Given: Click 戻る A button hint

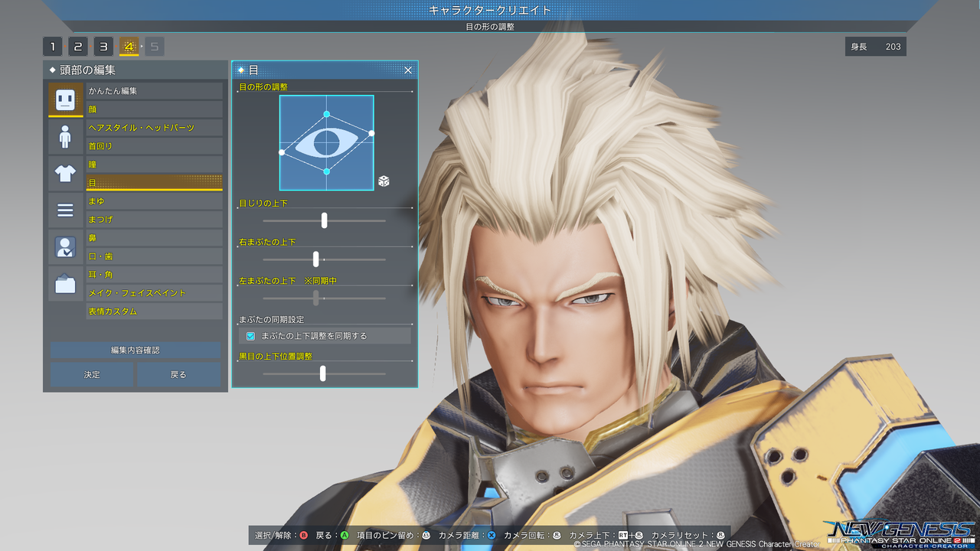Looking at the screenshot, I should coord(333,535).
